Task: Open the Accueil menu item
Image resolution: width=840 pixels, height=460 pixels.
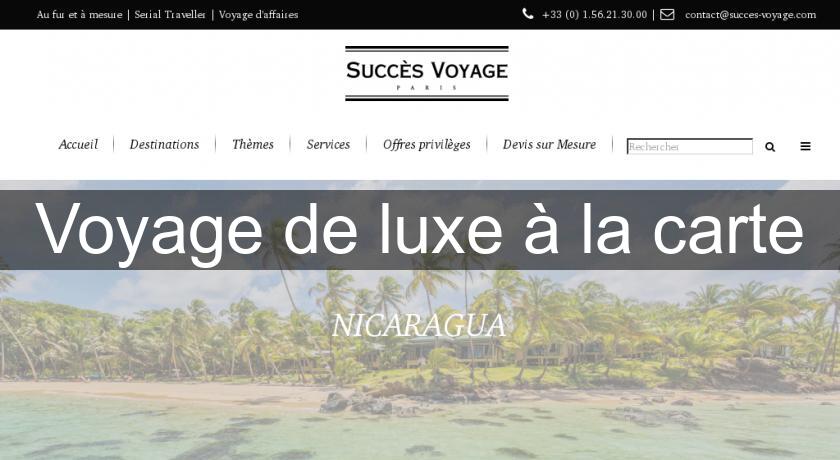Action: pyautogui.click(x=78, y=145)
